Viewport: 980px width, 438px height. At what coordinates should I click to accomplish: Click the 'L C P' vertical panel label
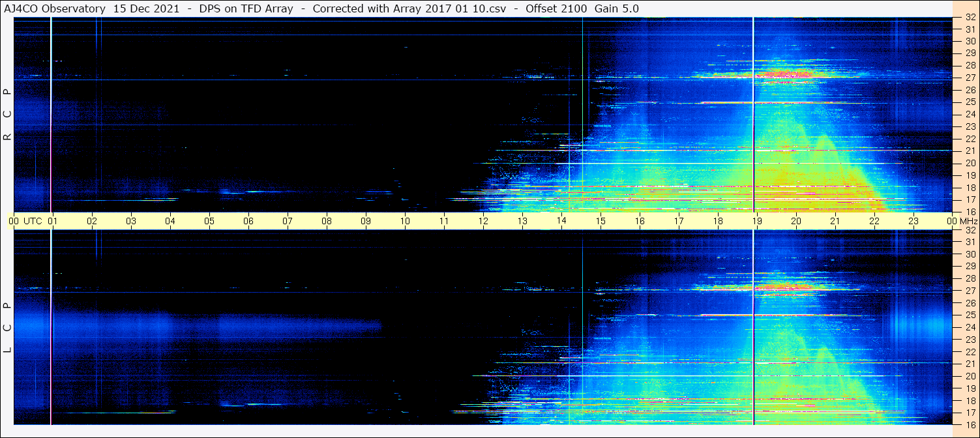(7, 328)
